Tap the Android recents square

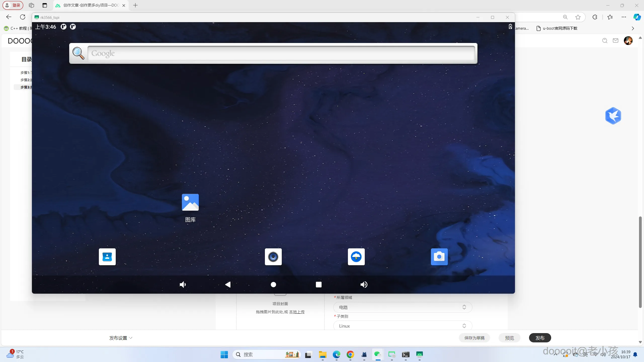pyautogui.click(x=319, y=285)
